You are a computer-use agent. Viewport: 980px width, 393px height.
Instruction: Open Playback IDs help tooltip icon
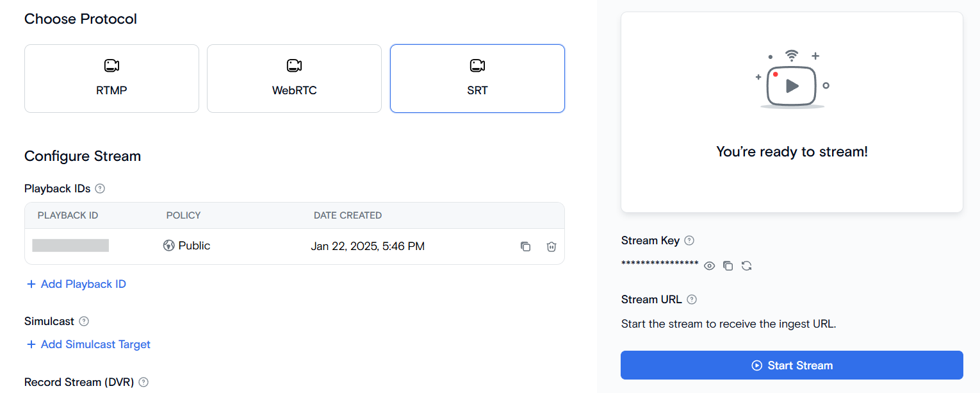click(100, 188)
